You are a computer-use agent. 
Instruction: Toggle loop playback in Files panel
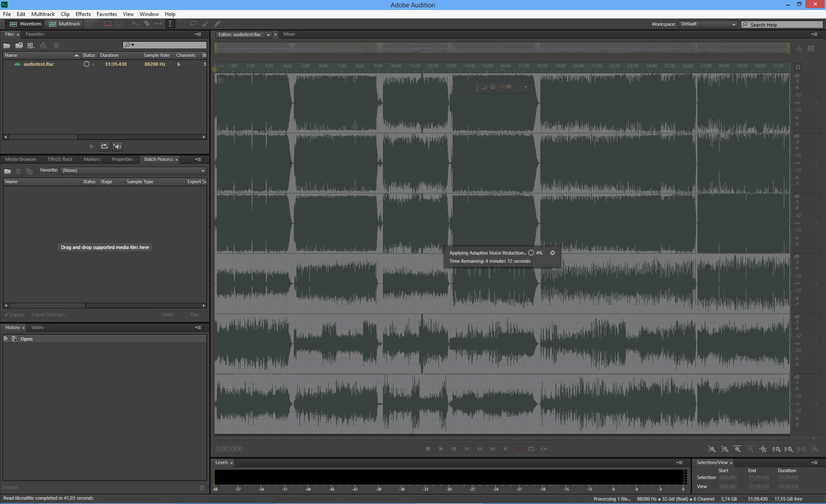[104, 147]
